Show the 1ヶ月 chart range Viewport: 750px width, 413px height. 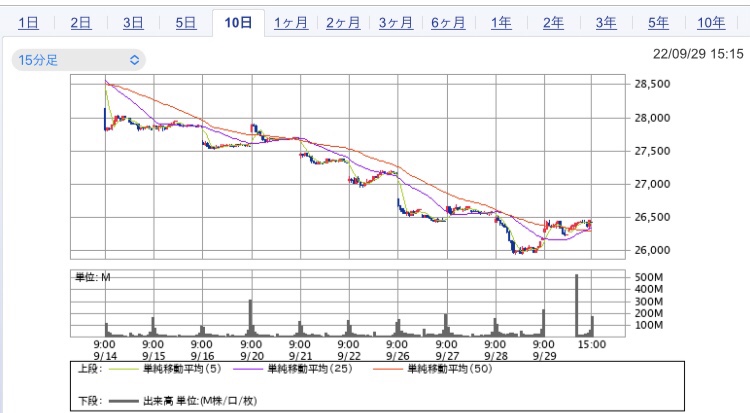pos(291,22)
